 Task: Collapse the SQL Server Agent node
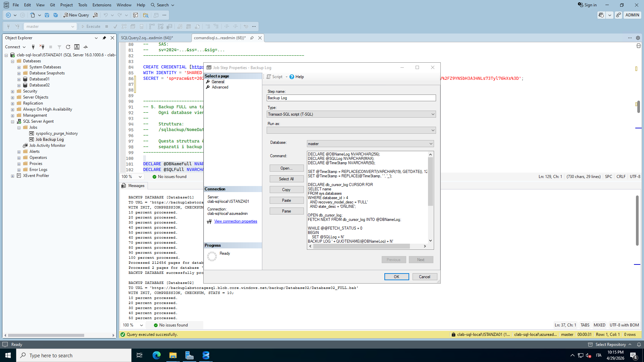[x=13, y=122]
